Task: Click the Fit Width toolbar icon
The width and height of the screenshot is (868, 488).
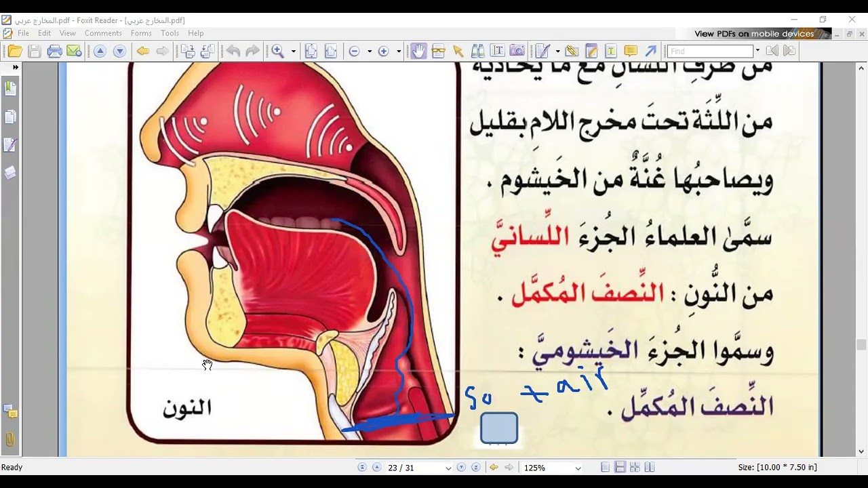Action: (331, 51)
